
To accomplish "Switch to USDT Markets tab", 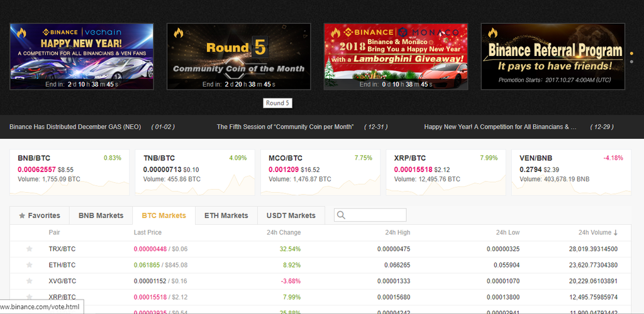I will point(291,215).
